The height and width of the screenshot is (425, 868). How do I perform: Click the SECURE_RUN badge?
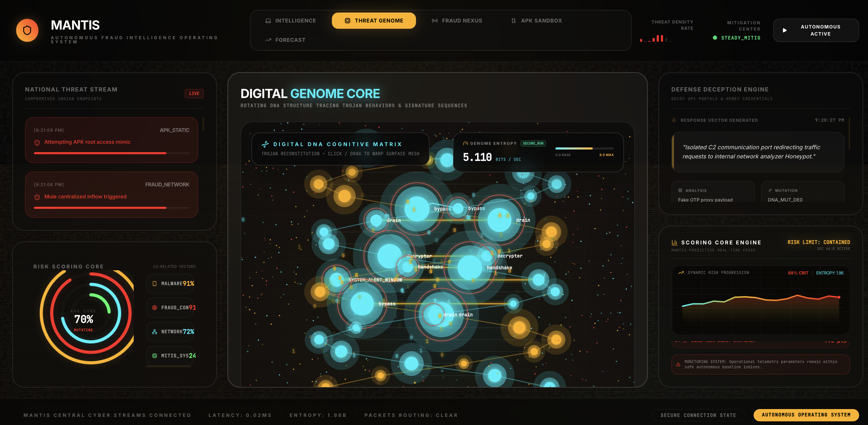(533, 143)
